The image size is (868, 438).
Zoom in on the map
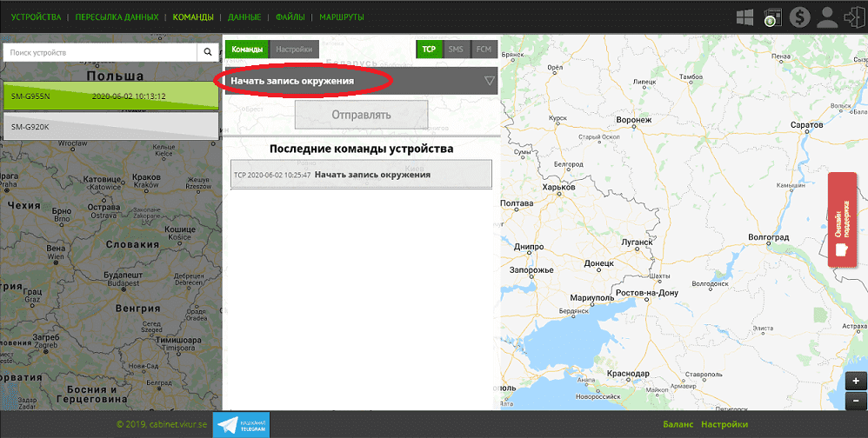pos(856,381)
